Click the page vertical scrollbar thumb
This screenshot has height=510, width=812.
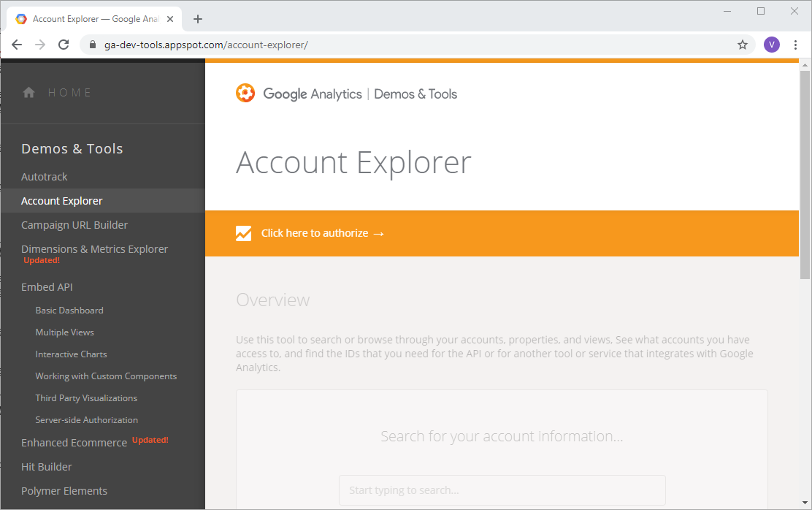click(x=805, y=175)
